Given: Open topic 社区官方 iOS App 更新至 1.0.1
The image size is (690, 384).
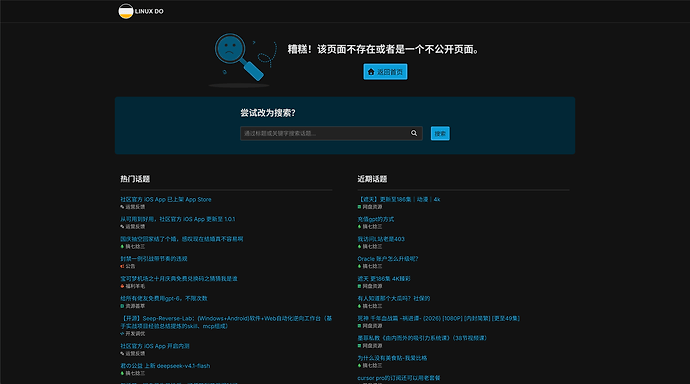Looking at the screenshot, I should point(178,219).
